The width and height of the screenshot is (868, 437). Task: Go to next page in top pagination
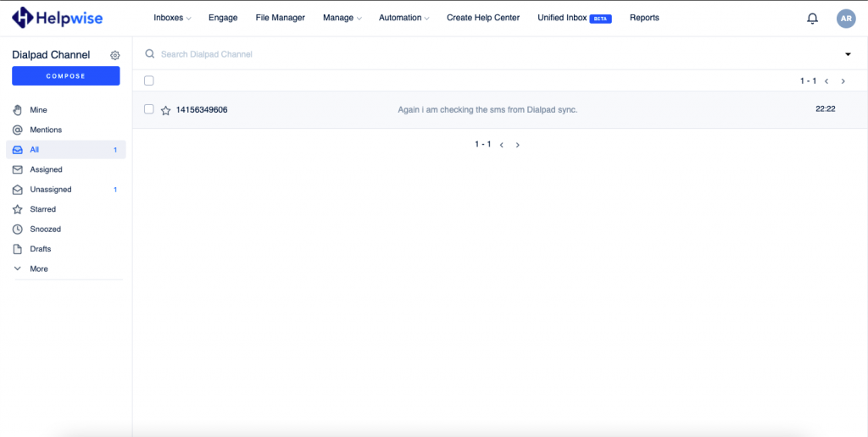[843, 81]
